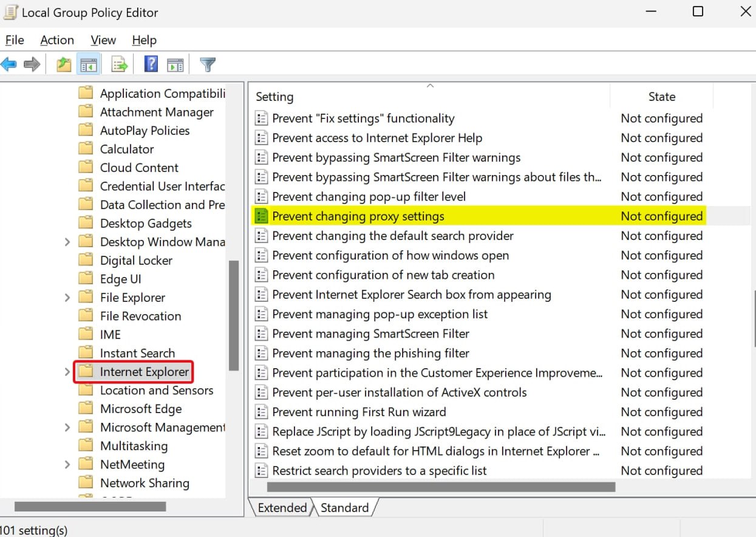Select Prevent managing SmartScreen Filter

click(370, 333)
